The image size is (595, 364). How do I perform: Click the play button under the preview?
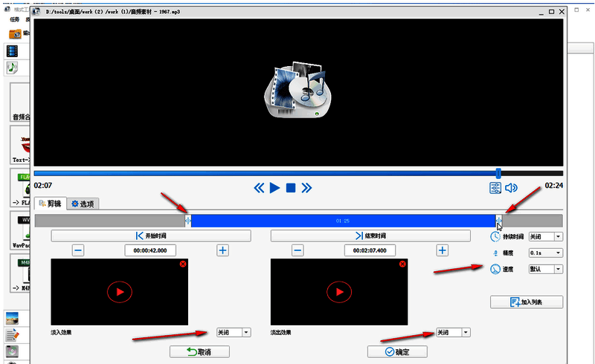click(x=274, y=187)
